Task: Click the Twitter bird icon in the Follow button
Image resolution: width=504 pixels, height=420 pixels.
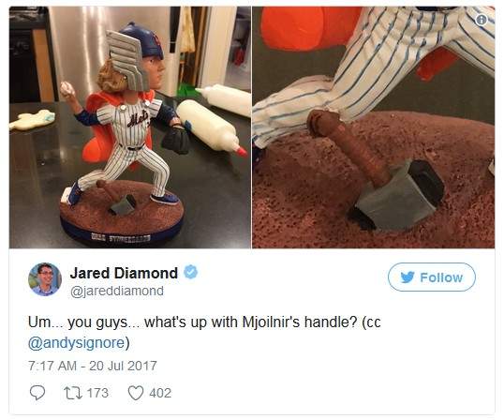Action: [408, 277]
